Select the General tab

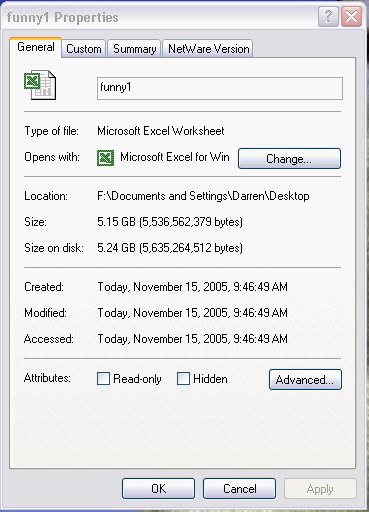pos(36,47)
